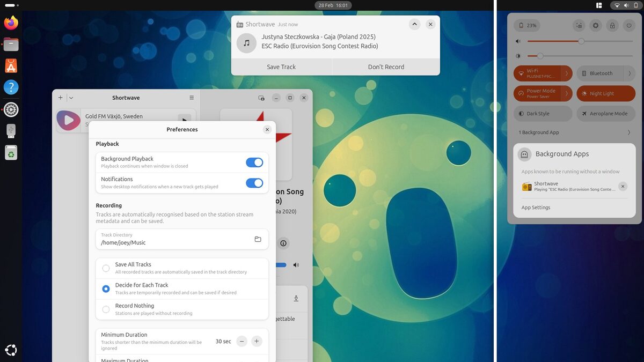Toggle the Power Mode quick setting
This screenshot has width=644, height=362.
[537, 93]
